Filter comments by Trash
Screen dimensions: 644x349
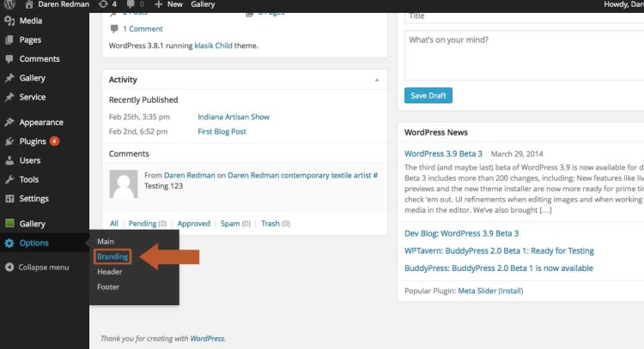[270, 224]
